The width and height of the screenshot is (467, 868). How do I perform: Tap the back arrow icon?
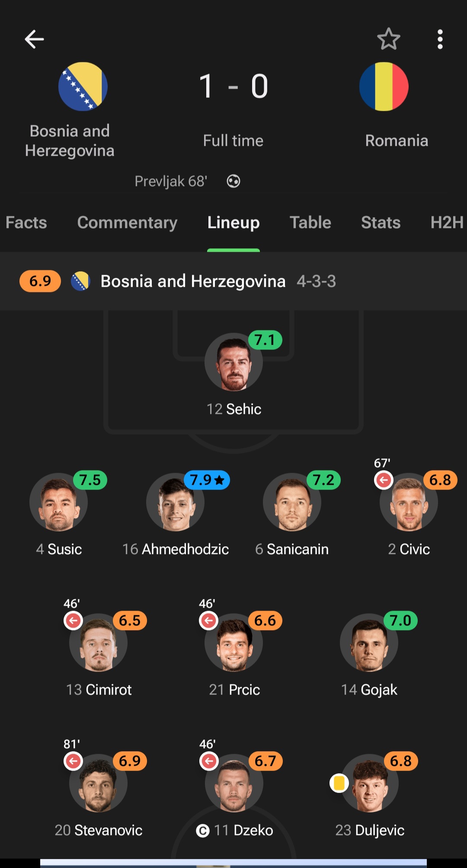click(34, 39)
